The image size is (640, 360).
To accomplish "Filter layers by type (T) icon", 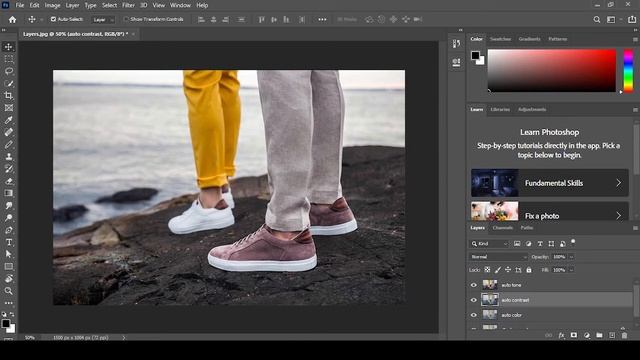I will [x=540, y=244].
